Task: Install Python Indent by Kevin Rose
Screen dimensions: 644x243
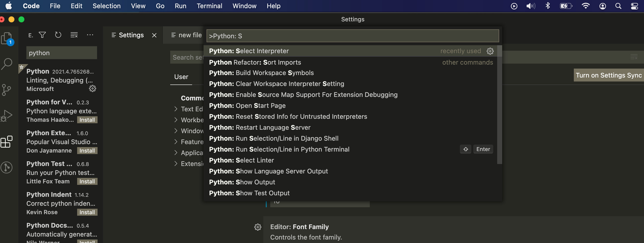Action: [87, 212]
